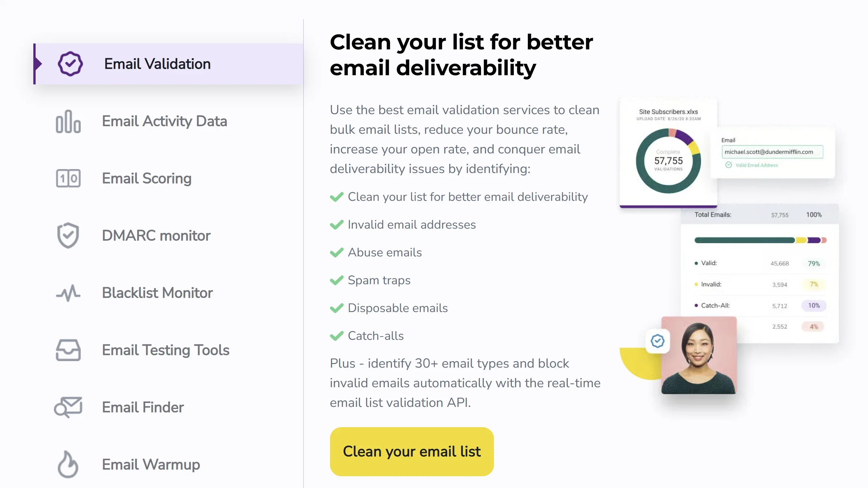Click the green valid segment of progress bar
The height and width of the screenshot is (488, 868).
[x=745, y=240]
